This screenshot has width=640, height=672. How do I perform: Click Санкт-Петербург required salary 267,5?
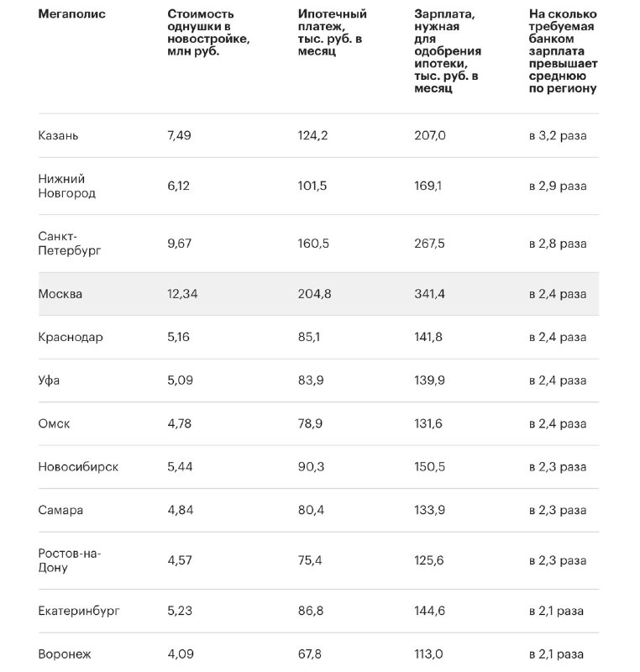430,244
